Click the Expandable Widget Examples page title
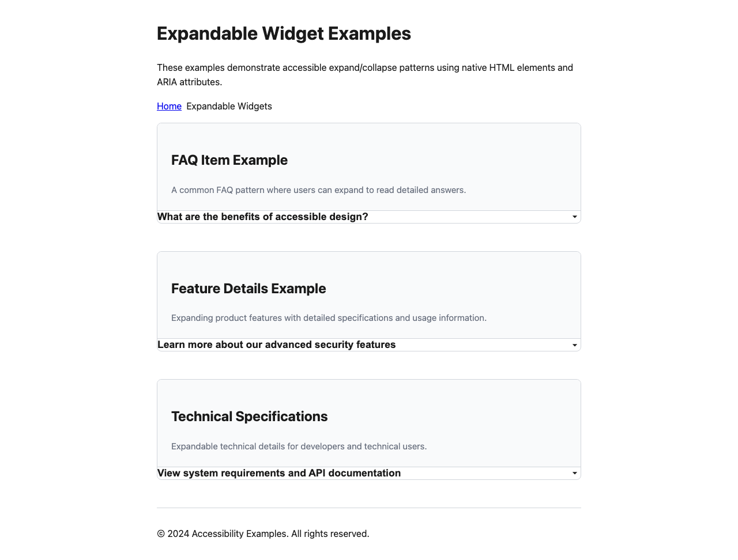This screenshot has width=738, height=560. 284,33
